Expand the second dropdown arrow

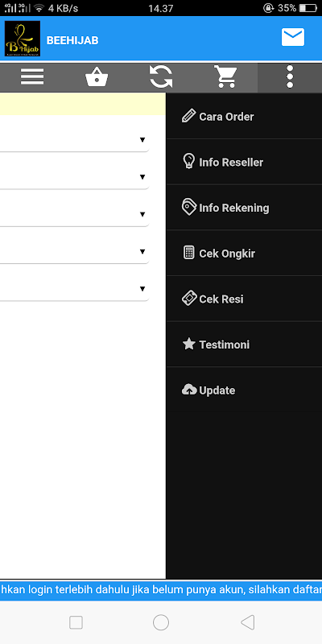142,177
